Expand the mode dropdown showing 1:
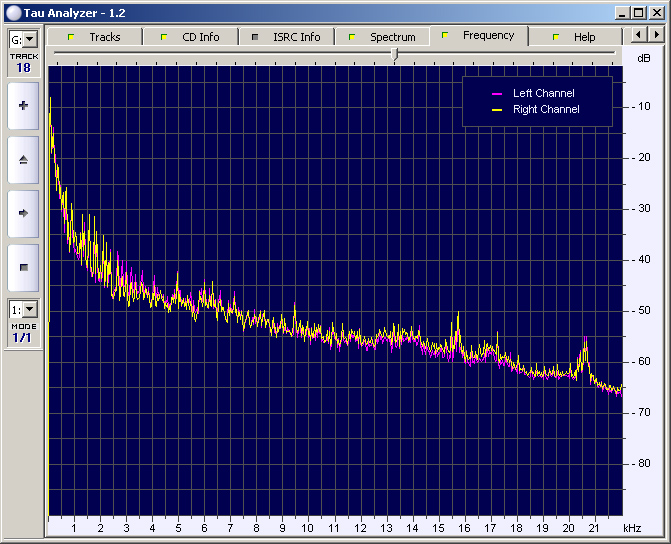This screenshot has height=544, width=671. pos(29,310)
